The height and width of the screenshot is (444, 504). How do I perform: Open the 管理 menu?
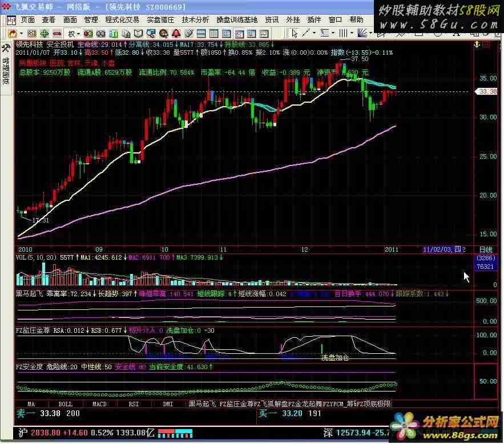tap(91, 20)
